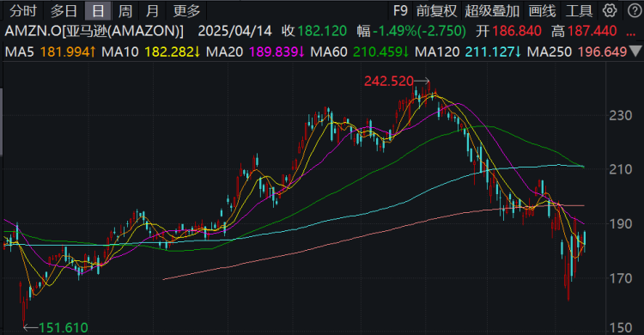644x335 pixels.
Task: Open the F9 company info button
Action: [x=400, y=10]
